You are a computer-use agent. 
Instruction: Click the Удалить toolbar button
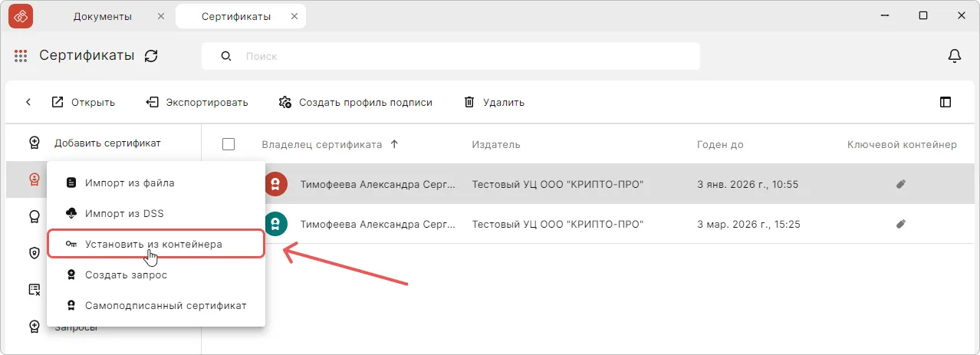494,102
